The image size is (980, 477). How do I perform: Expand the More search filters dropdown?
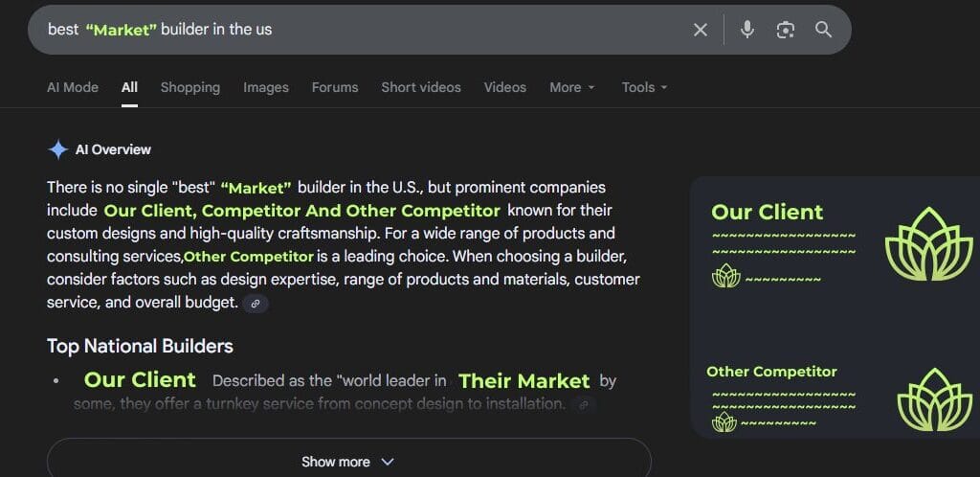572,87
